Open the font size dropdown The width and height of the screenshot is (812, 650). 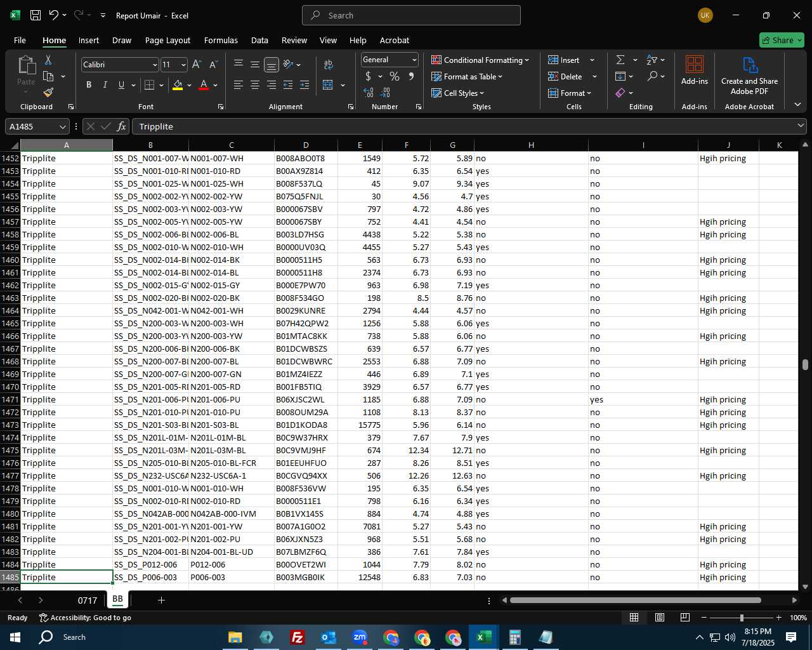(x=183, y=65)
